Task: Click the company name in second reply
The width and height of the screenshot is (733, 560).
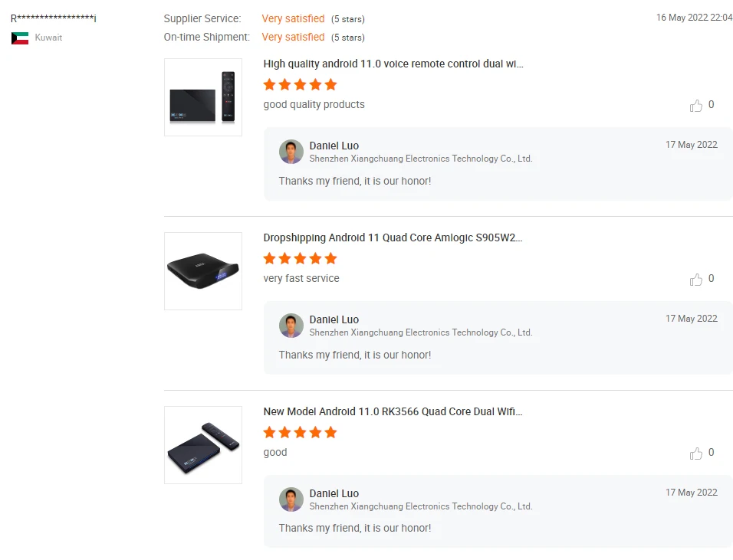Action: point(420,332)
